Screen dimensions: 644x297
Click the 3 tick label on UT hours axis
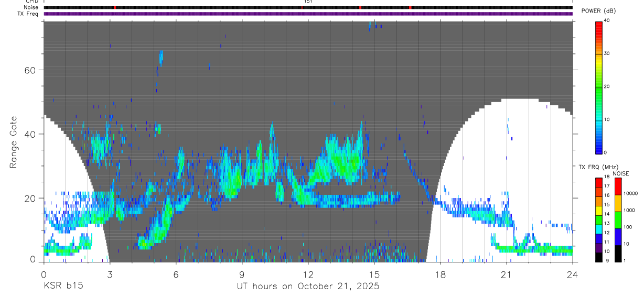110,274
